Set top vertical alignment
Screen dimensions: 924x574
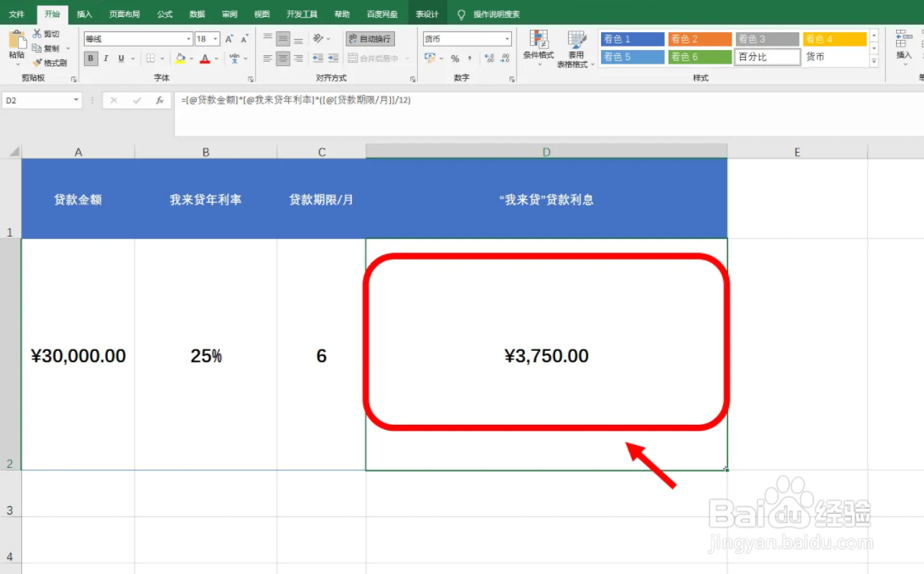[x=268, y=39]
